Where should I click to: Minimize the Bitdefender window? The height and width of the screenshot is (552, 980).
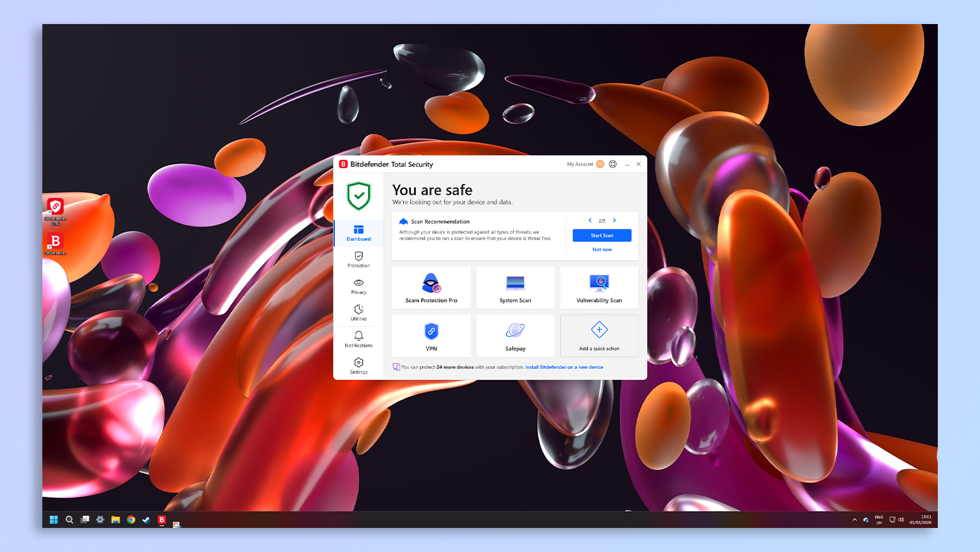[627, 164]
